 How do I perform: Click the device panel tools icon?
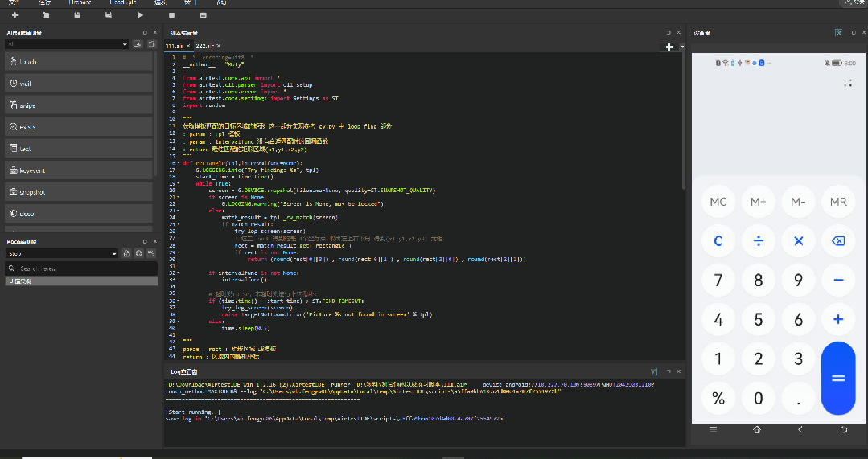[x=839, y=33]
